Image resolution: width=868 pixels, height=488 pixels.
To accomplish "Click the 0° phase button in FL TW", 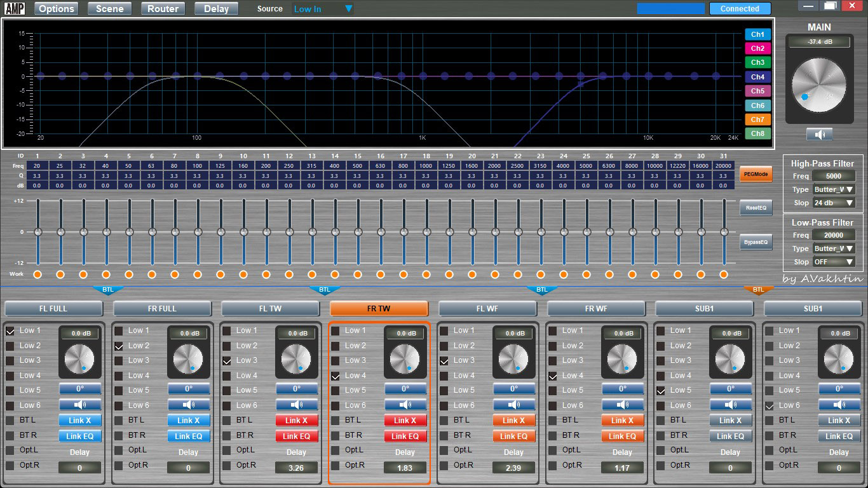I will click(297, 389).
